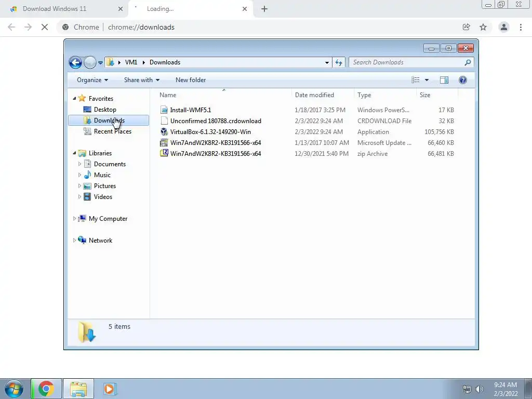Bookmark this page with star icon
Screen dimensions: 532x399
point(483,27)
